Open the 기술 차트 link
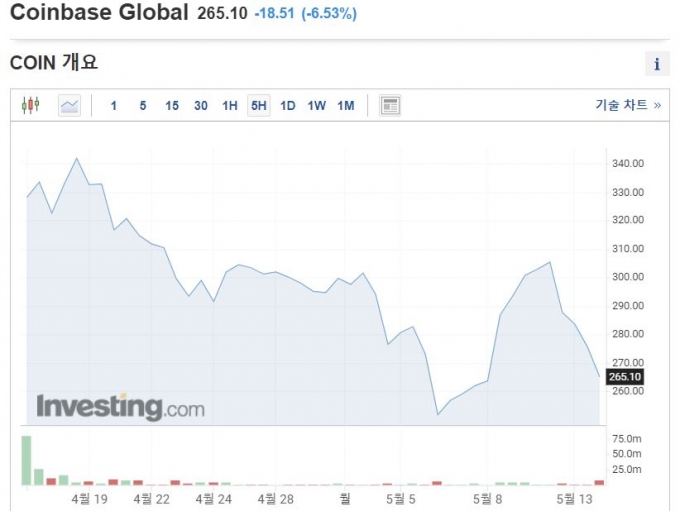Screen dimensions: 680x511 (628, 105)
